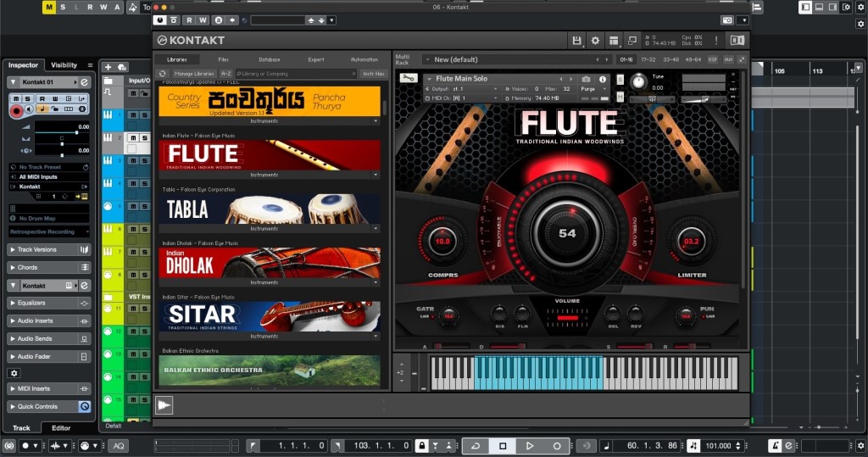Click Add Track plus icon
The height and width of the screenshot is (457, 868).
point(108,67)
